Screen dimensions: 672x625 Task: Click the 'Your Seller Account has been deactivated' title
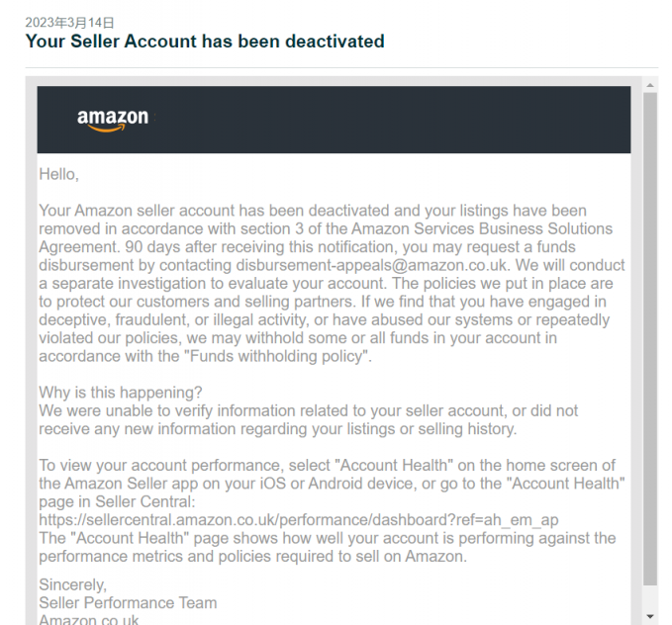[x=205, y=42]
